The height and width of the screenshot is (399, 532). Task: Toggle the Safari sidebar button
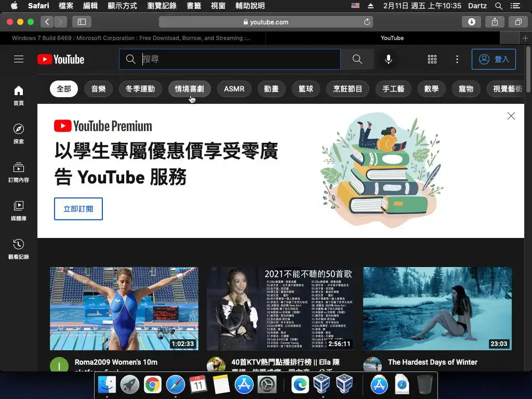(x=82, y=22)
